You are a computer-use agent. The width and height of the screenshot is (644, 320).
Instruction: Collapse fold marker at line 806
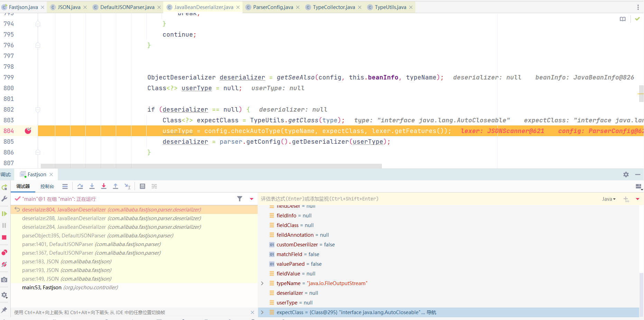coord(38,152)
